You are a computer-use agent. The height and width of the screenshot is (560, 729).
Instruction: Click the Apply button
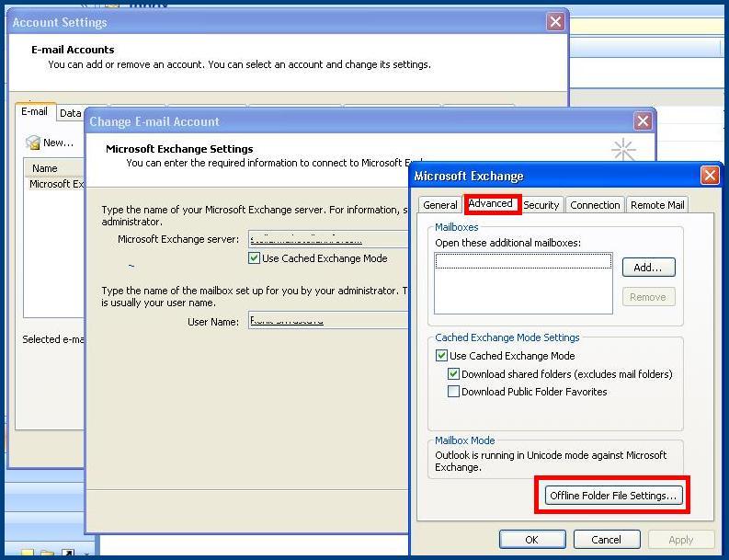(680, 540)
